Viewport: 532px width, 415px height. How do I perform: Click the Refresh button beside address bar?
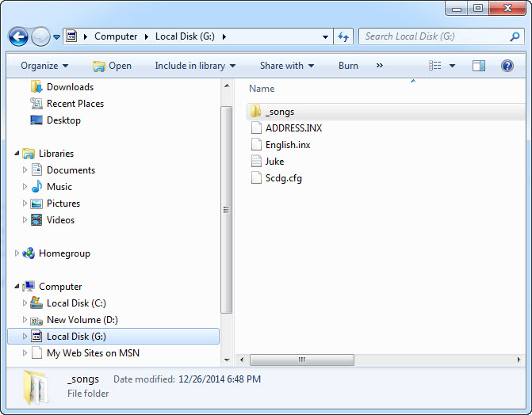[344, 36]
